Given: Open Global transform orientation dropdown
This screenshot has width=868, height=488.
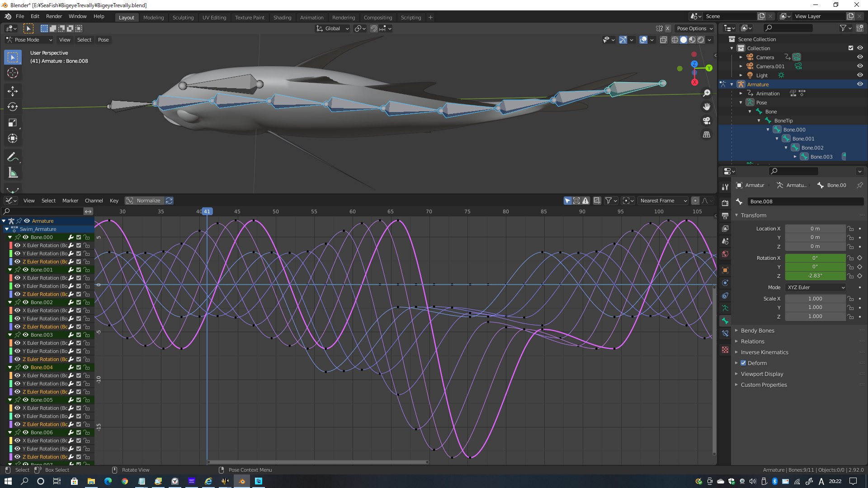Looking at the screenshot, I should click(x=333, y=28).
